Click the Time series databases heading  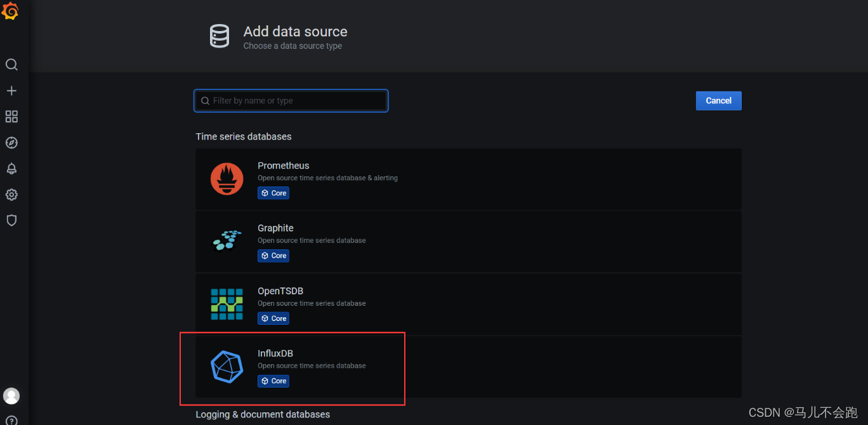click(x=244, y=136)
